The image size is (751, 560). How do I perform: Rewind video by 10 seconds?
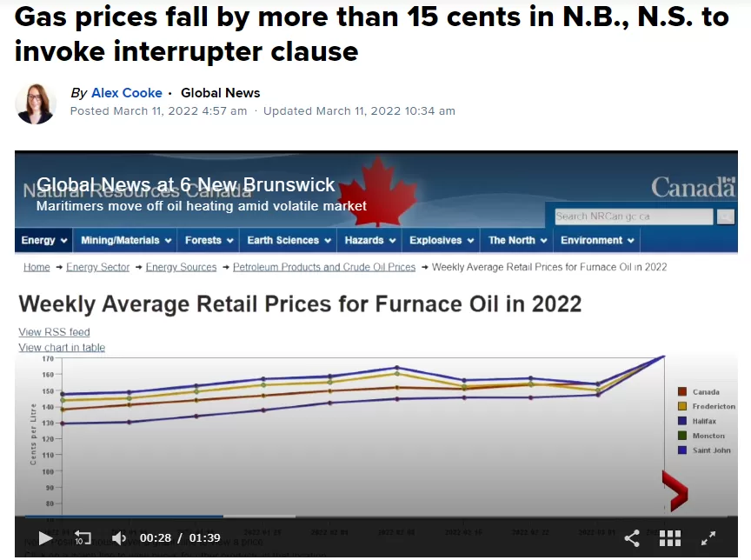point(82,538)
